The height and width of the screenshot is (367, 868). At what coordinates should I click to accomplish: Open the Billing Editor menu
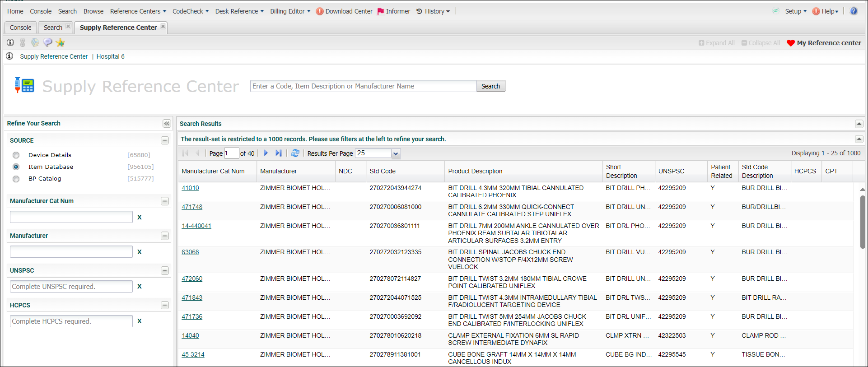pos(290,11)
